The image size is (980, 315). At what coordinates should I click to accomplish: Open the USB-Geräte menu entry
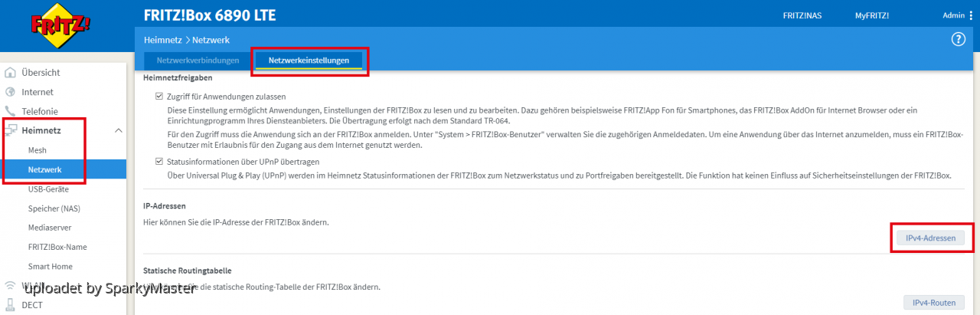point(50,189)
